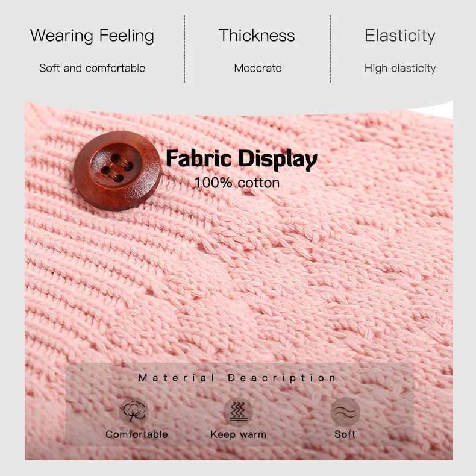Viewport: 476px width, 476px height.
Task: Click the Soft label text
Action: click(345, 434)
